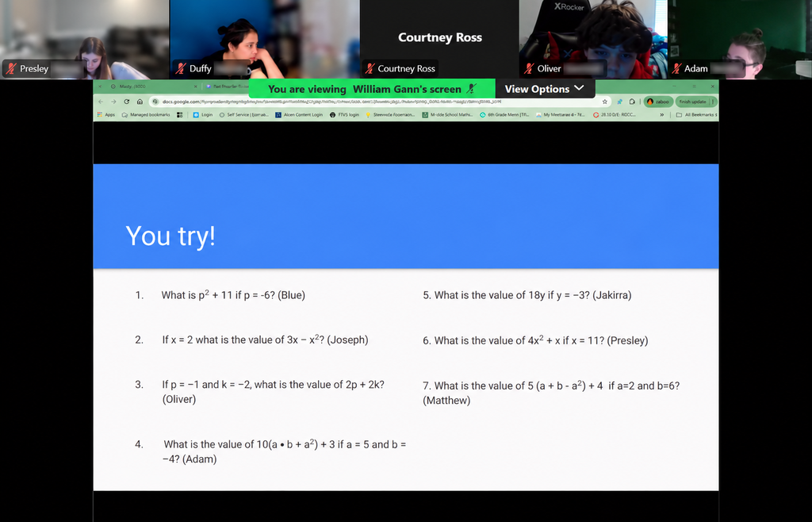Click the blue pin extension icon
This screenshot has width=812, height=522.
(619, 102)
